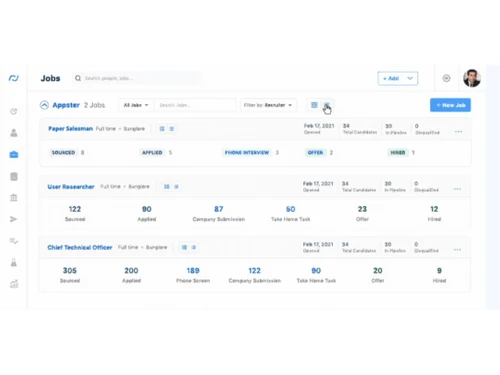This screenshot has width=500, height=375.
Task: Expand the Add button dropdown arrow
Action: click(x=410, y=78)
